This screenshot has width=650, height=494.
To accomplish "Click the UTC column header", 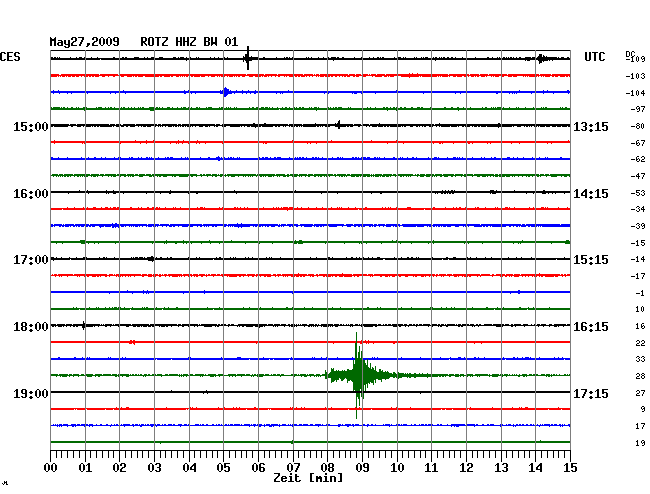I will [594, 57].
